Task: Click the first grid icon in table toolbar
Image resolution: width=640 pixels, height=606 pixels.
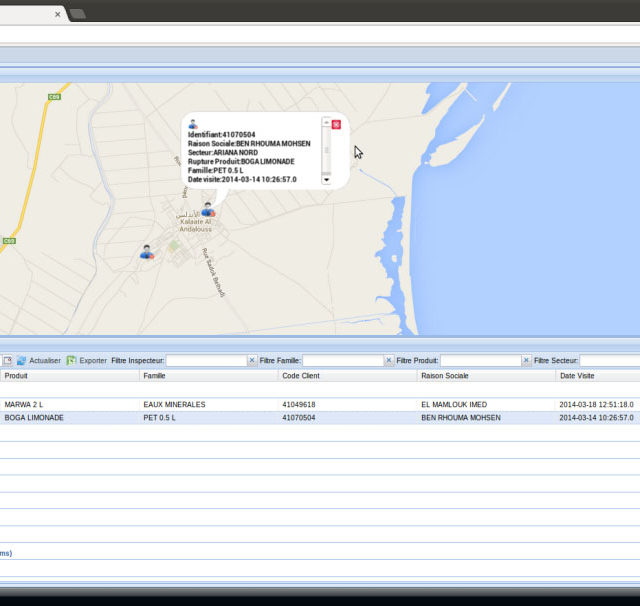Action: click(7, 360)
